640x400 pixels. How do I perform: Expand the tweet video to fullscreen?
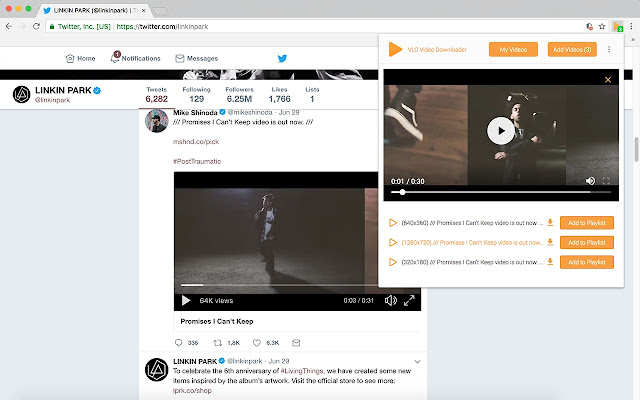point(409,300)
